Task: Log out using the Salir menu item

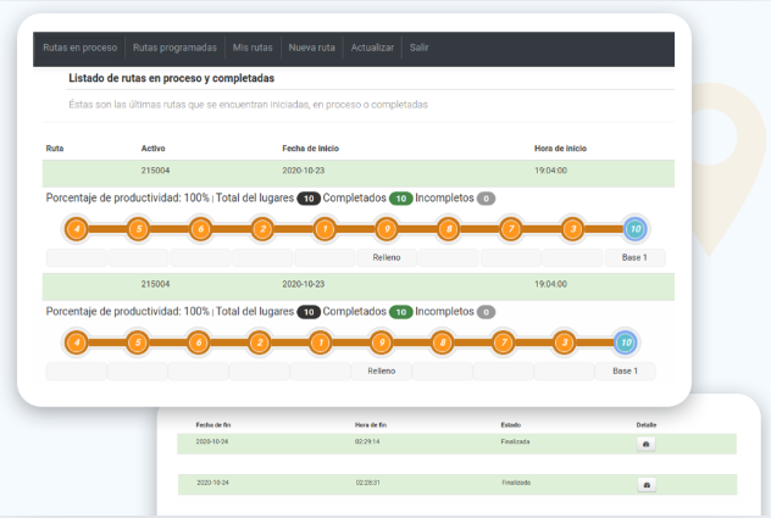Action: 419,48
